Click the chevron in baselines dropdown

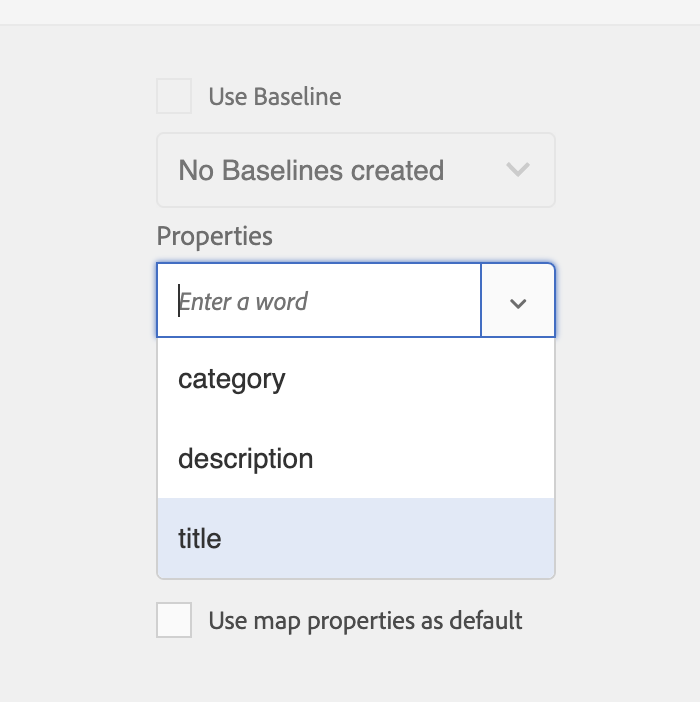(x=518, y=170)
